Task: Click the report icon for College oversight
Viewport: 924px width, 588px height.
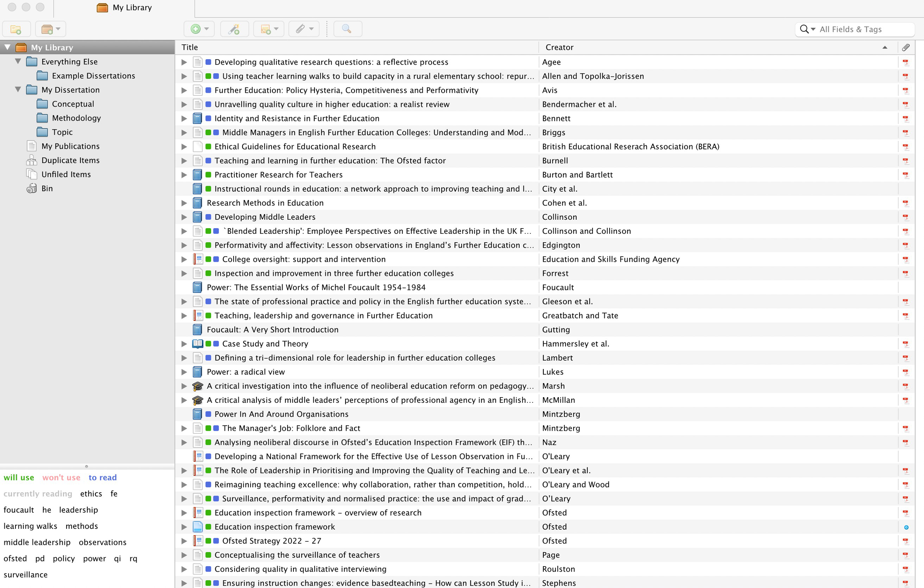Action: coord(197,259)
